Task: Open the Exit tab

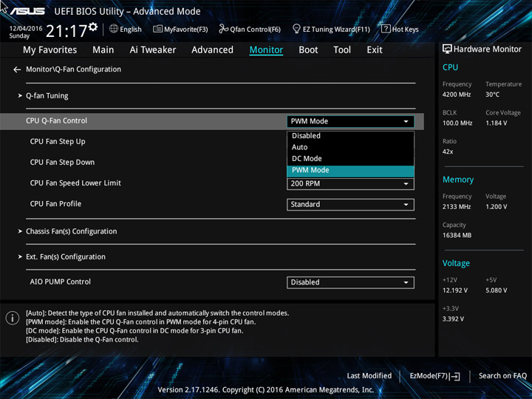Action: coord(375,50)
